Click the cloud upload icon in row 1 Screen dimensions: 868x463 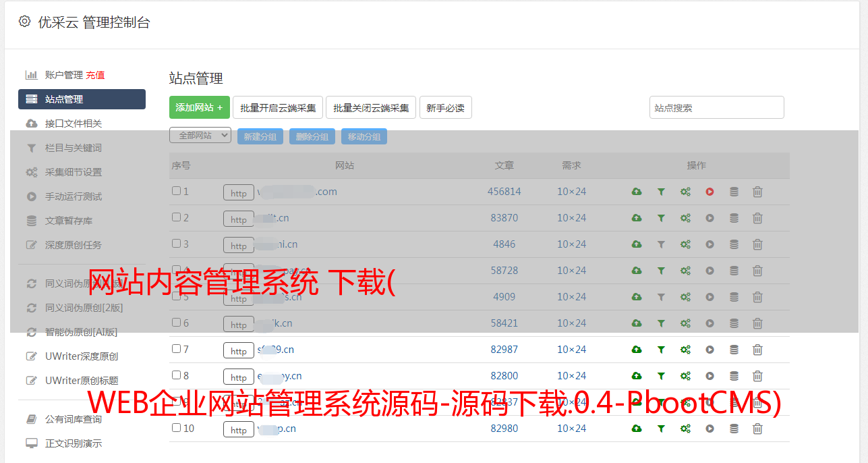pyautogui.click(x=637, y=192)
